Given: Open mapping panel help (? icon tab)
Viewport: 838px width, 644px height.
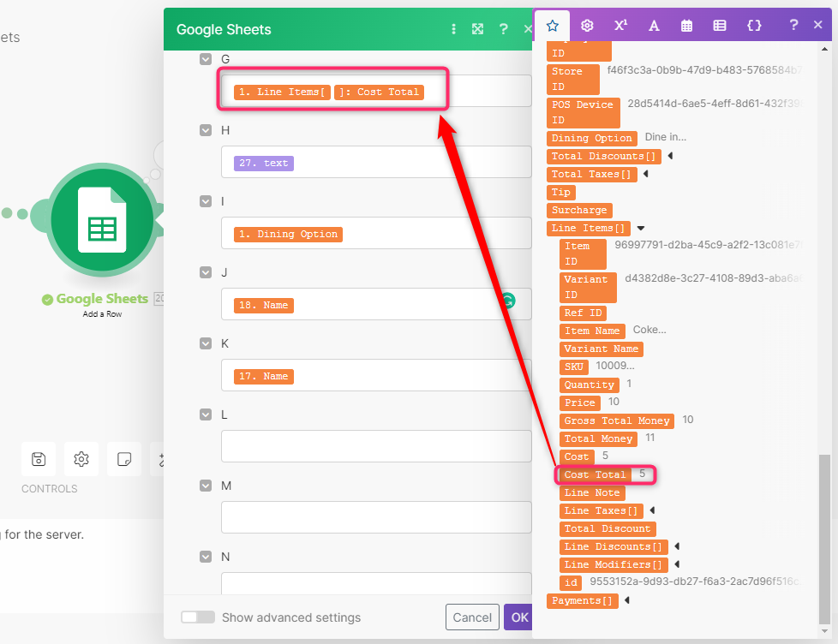Looking at the screenshot, I should click(793, 25).
